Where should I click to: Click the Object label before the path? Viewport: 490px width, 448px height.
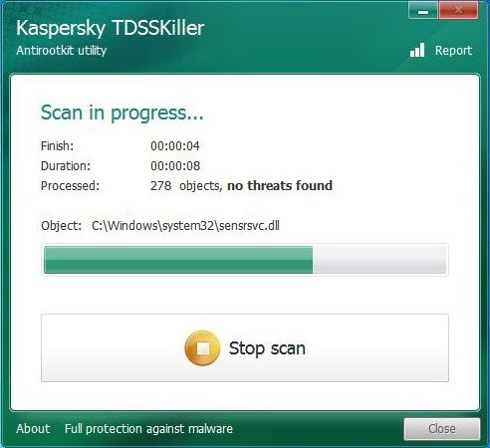(61, 226)
